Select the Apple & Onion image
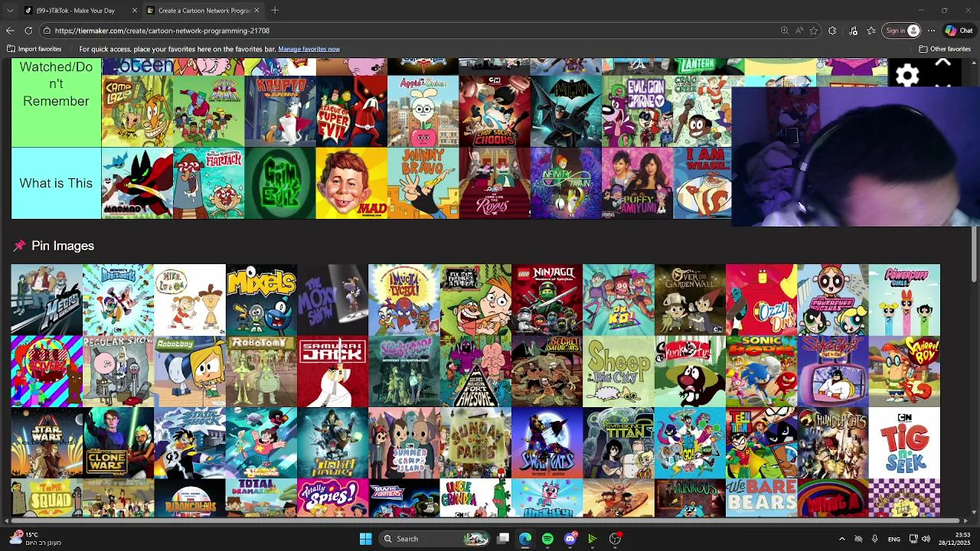 coord(423,111)
